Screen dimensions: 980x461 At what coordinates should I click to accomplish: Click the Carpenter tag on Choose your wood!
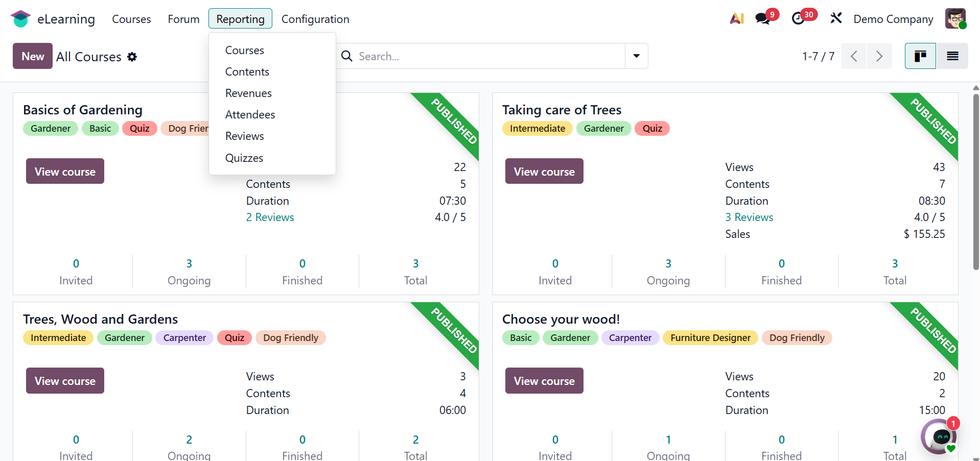(x=630, y=338)
